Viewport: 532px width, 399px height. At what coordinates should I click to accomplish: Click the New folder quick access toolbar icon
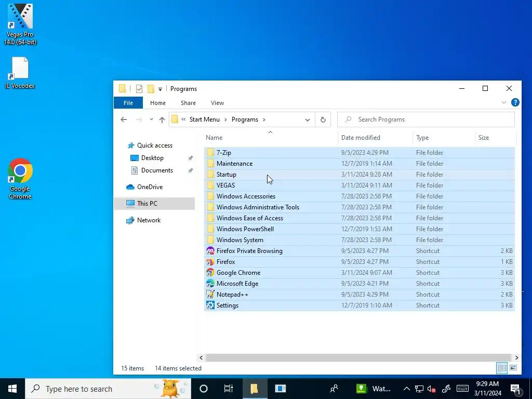(151, 88)
